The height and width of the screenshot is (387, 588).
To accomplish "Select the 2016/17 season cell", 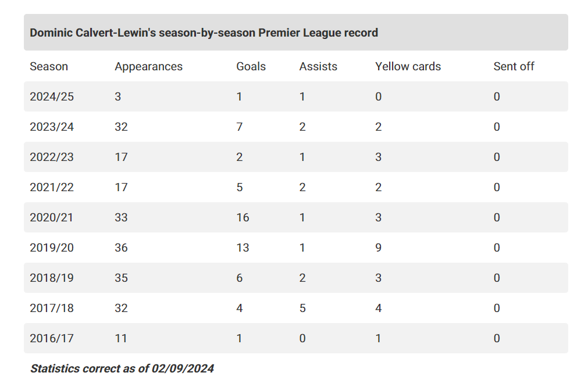I will click(x=52, y=338).
